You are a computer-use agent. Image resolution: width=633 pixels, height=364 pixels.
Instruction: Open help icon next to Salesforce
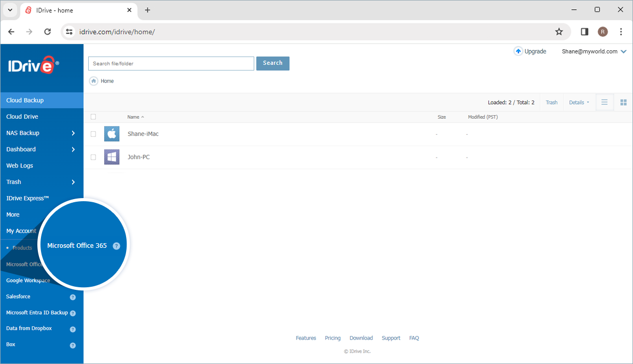click(73, 297)
